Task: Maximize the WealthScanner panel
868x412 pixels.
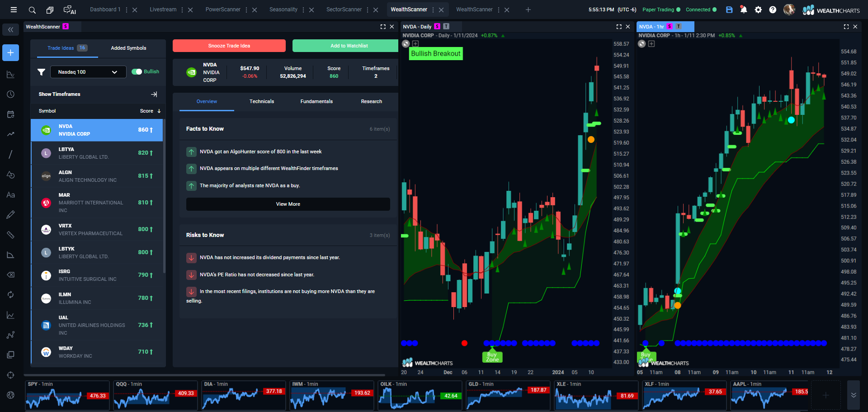Action: tap(383, 27)
